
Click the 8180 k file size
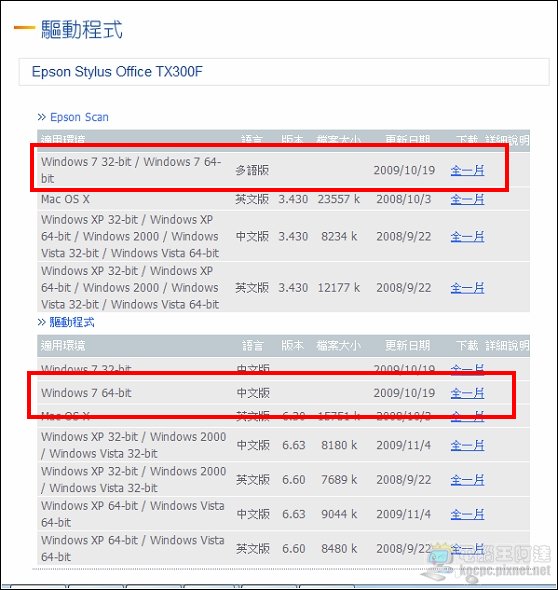[339, 446]
